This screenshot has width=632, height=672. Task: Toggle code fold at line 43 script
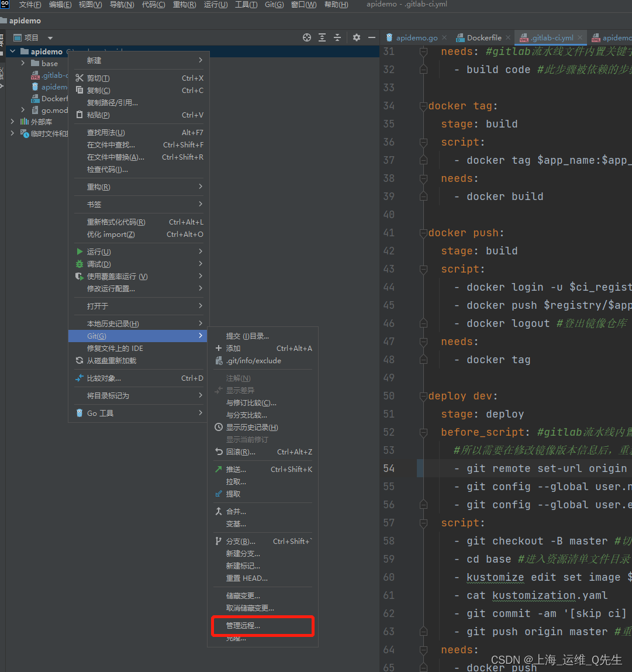(x=423, y=269)
